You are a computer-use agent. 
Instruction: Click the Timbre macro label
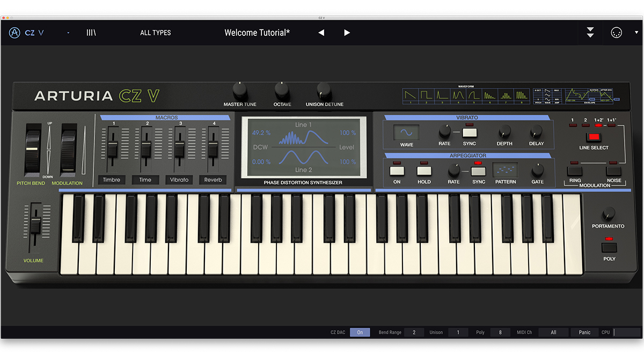[112, 180]
